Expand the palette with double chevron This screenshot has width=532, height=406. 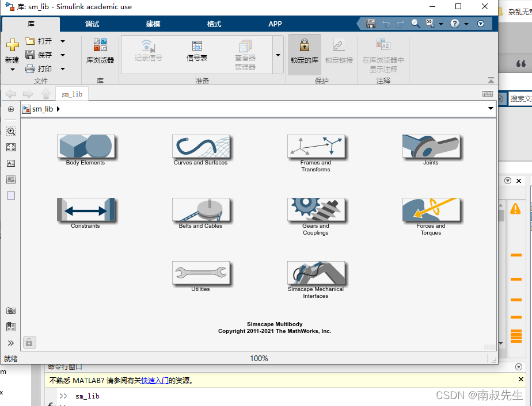[11, 343]
